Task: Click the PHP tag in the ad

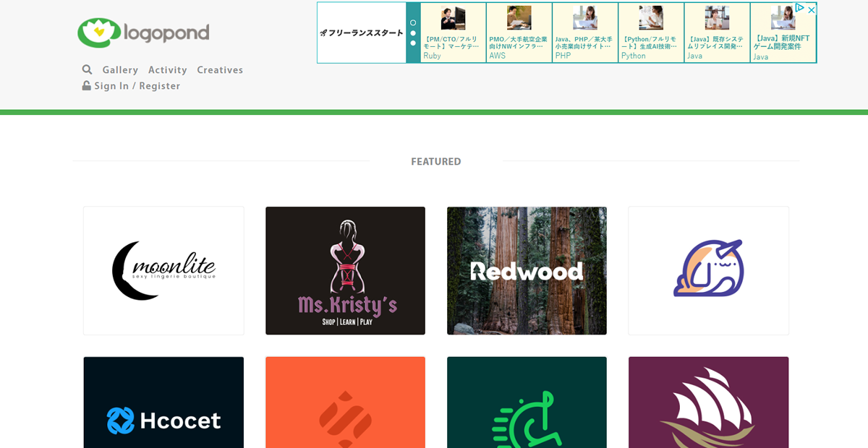Action: (563, 56)
